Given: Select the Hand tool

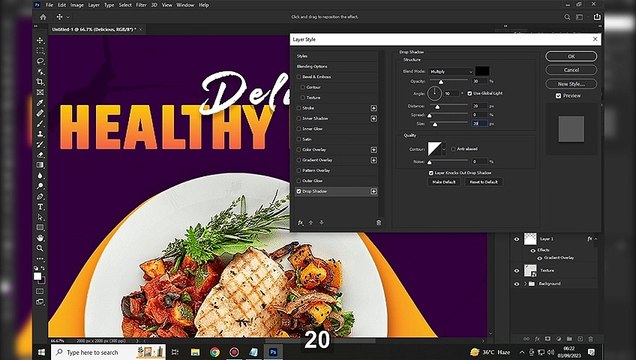Looking at the screenshot, I should click(x=40, y=238).
